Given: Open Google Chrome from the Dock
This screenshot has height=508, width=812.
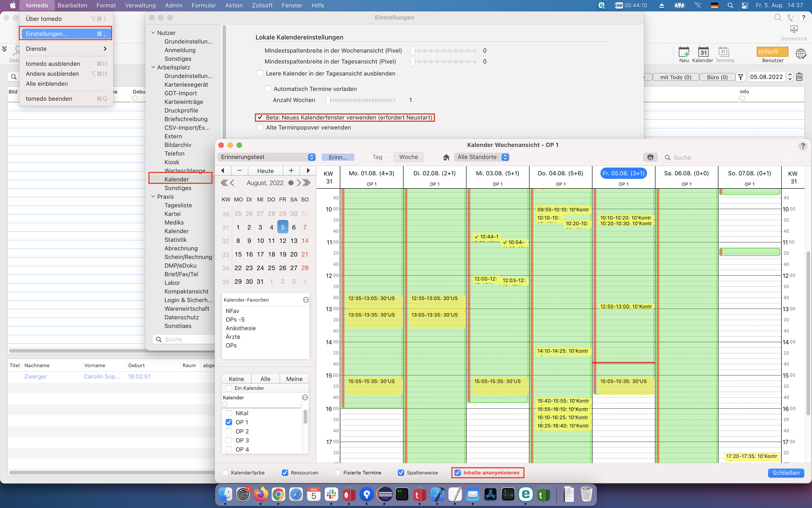Looking at the screenshot, I should (x=278, y=494).
